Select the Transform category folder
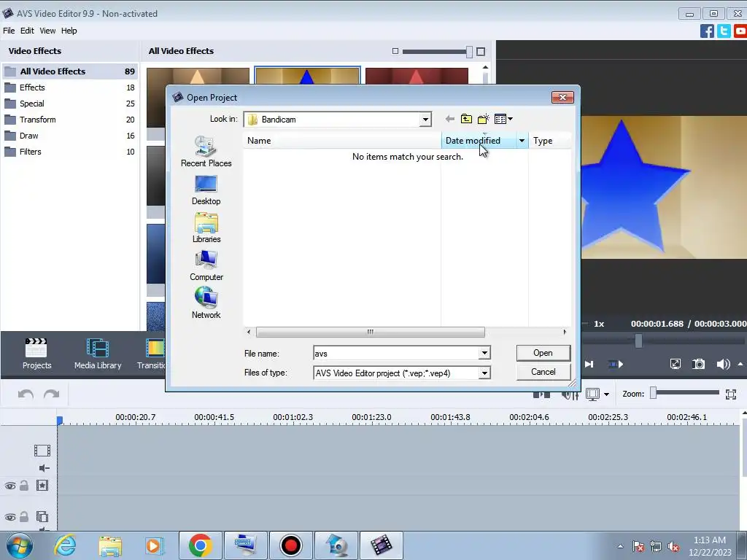 click(x=69, y=120)
